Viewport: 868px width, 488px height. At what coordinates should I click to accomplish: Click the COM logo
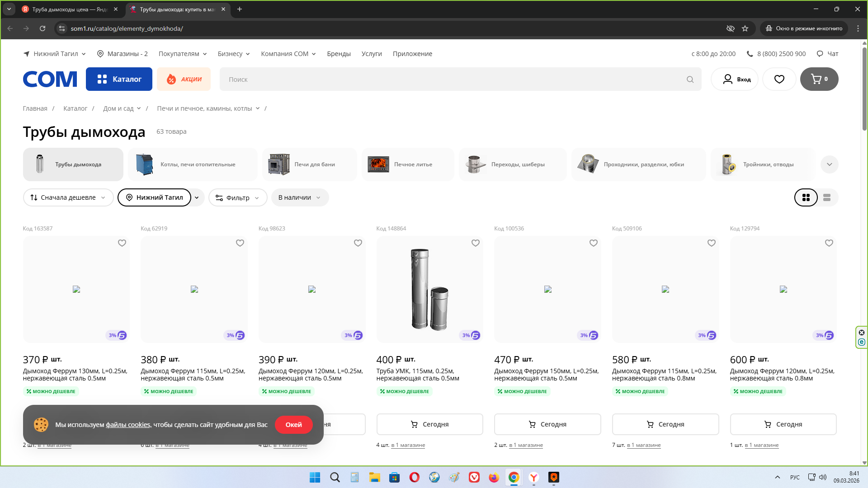click(50, 79)
